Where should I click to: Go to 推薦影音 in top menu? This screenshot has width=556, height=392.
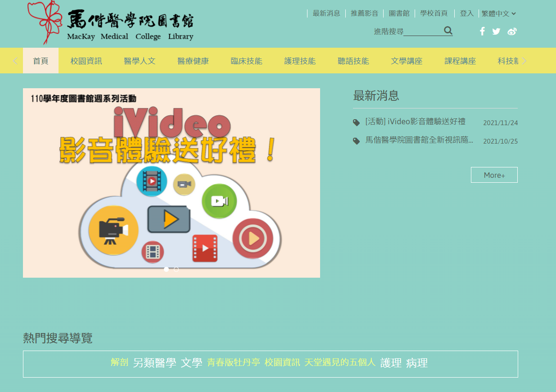pos(364,14)
